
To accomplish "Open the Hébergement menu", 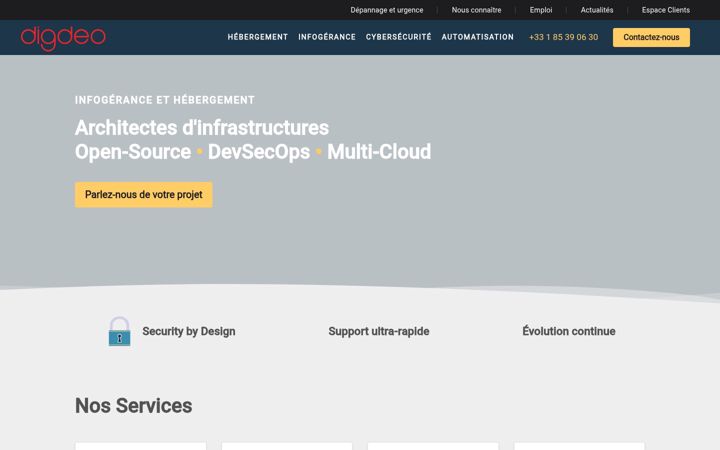I will coord(258,37).
